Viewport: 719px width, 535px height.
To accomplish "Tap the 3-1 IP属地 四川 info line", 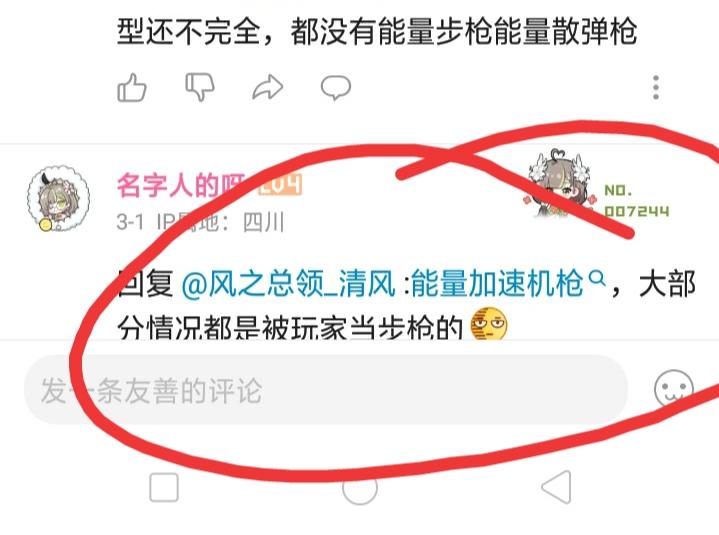I will [200, 222].
